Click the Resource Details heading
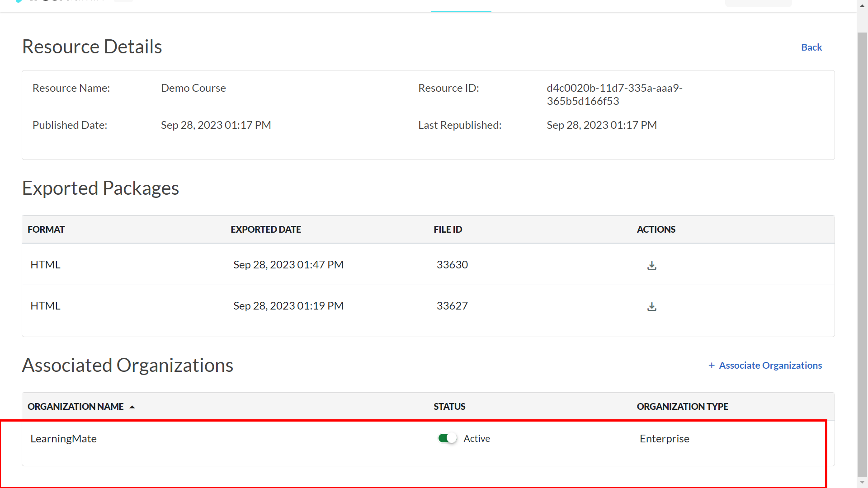 pyautogui.click(x=92, y=47)
